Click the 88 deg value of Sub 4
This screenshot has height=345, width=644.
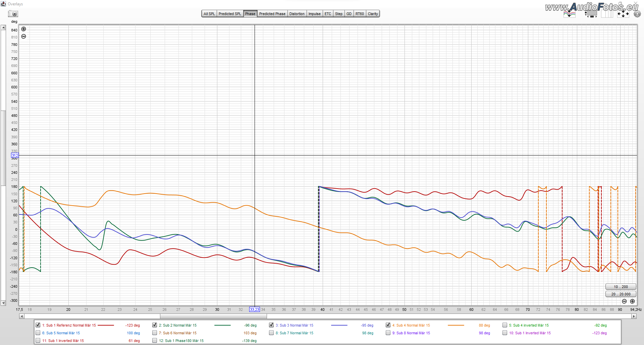pos(484,325)
